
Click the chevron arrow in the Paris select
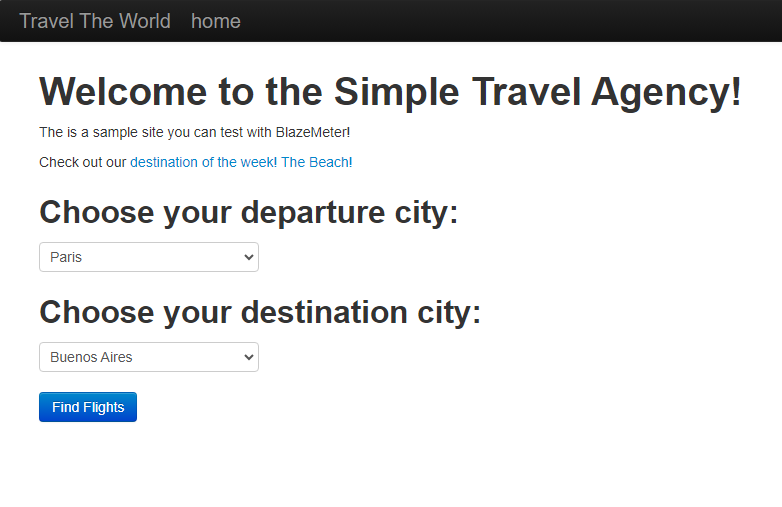248,257
